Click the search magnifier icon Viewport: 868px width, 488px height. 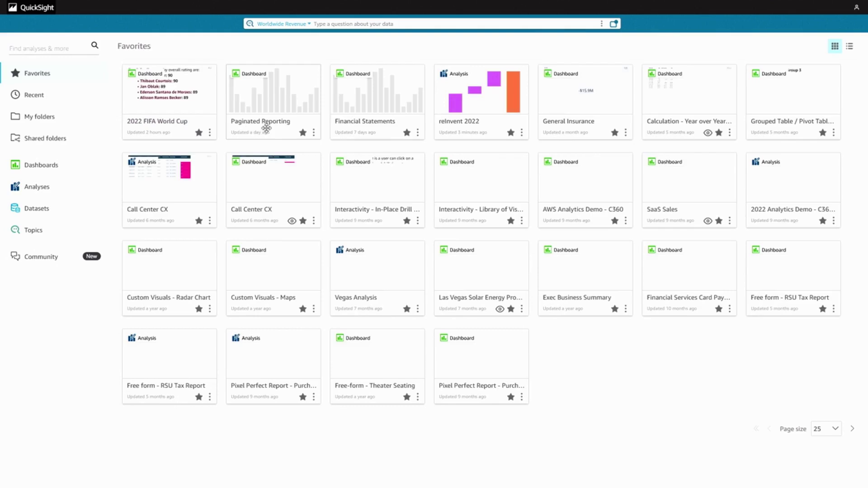(94, 45)
